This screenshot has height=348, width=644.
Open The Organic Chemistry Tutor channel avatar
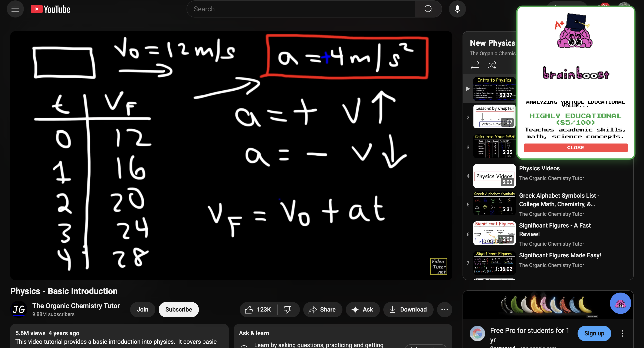[x=19, y=309]
